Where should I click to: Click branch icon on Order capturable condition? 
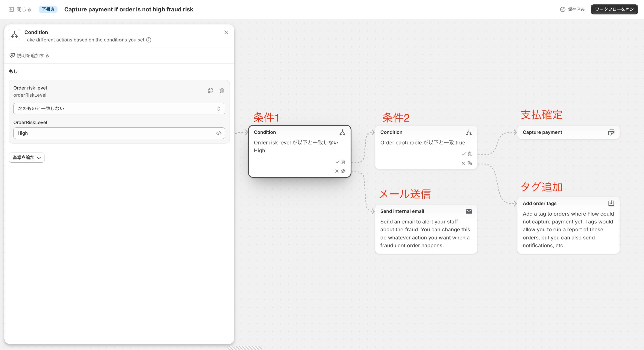point(469,132)
